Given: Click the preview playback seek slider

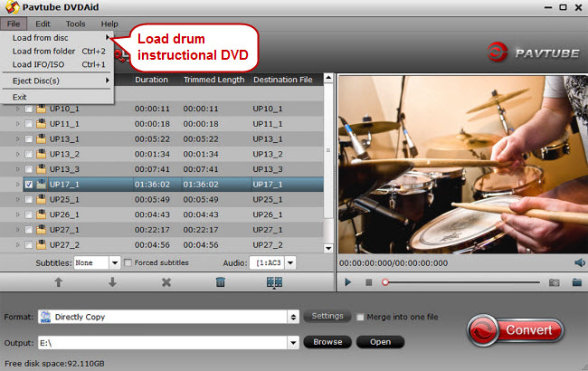Looking at the screenshot, I should tap(461, 282).
